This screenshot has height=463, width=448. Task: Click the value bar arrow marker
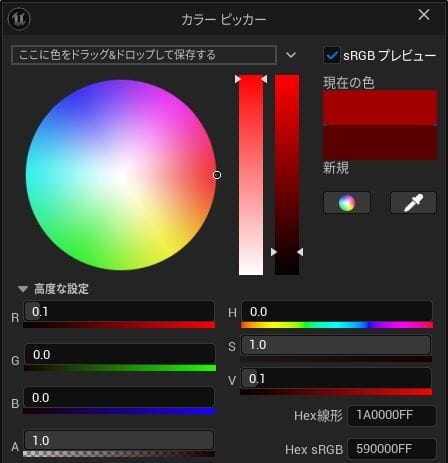click(287, 252)
